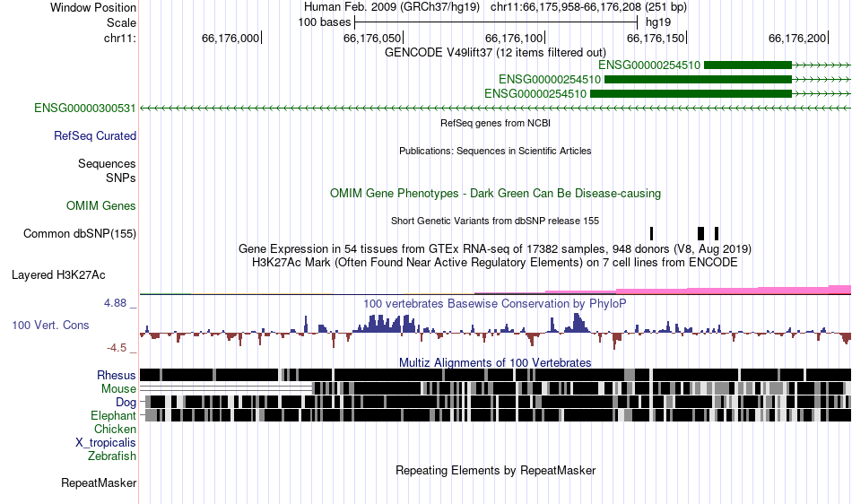Open Gene Expression in 54 tissues GTEx title
852x504 pixels.
(495, 248)
